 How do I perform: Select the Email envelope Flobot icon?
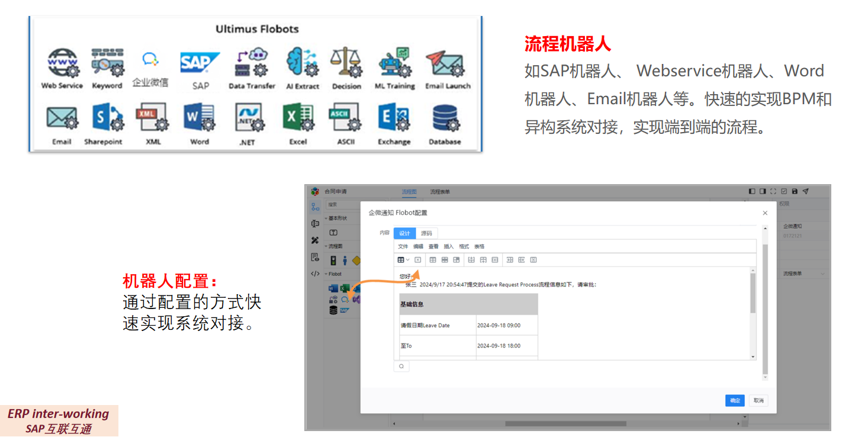[62, 118]
